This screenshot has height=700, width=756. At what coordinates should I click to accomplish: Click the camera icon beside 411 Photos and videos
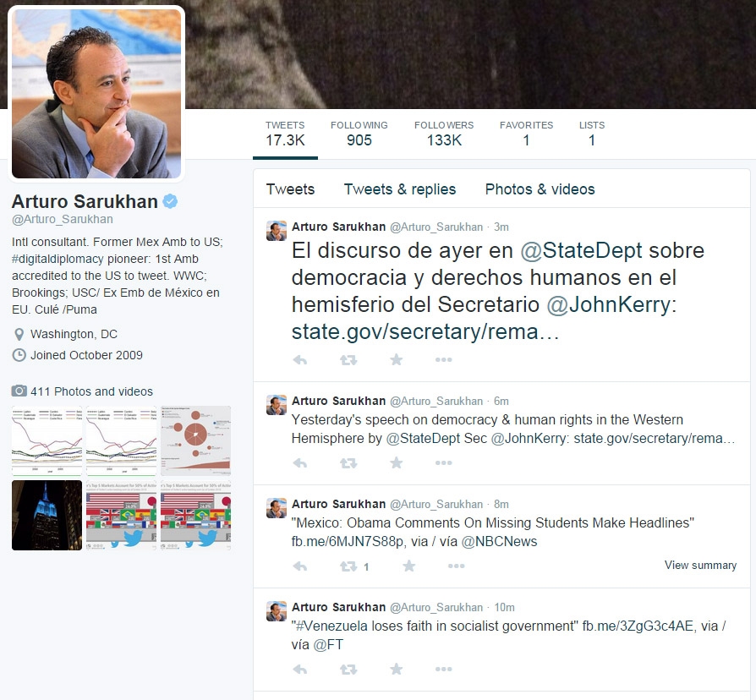tap(19, 391)
